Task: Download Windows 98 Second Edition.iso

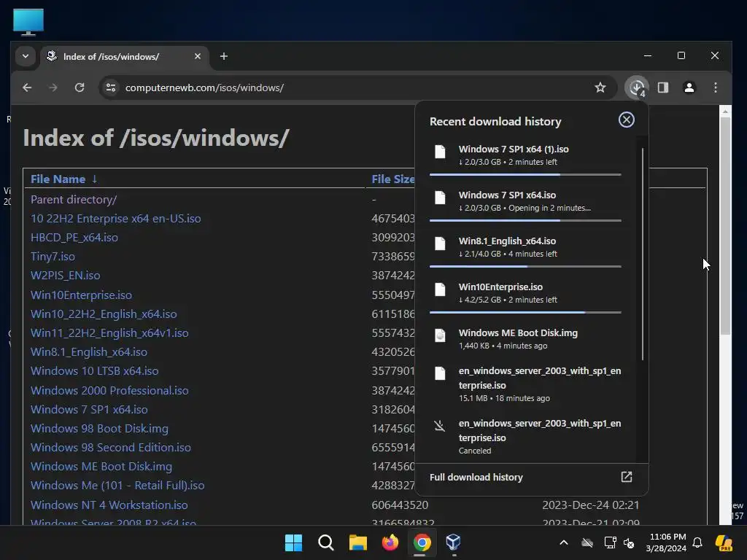Action: 111,448
